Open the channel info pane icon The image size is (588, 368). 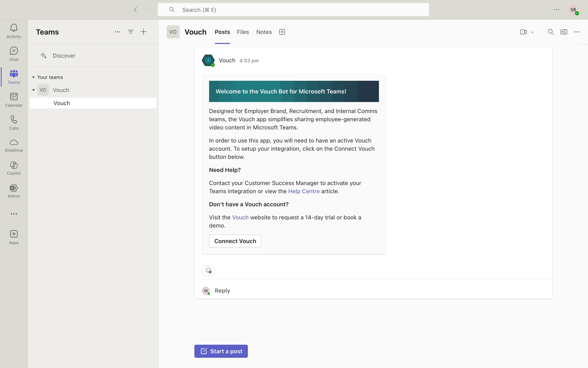[564, 32]
